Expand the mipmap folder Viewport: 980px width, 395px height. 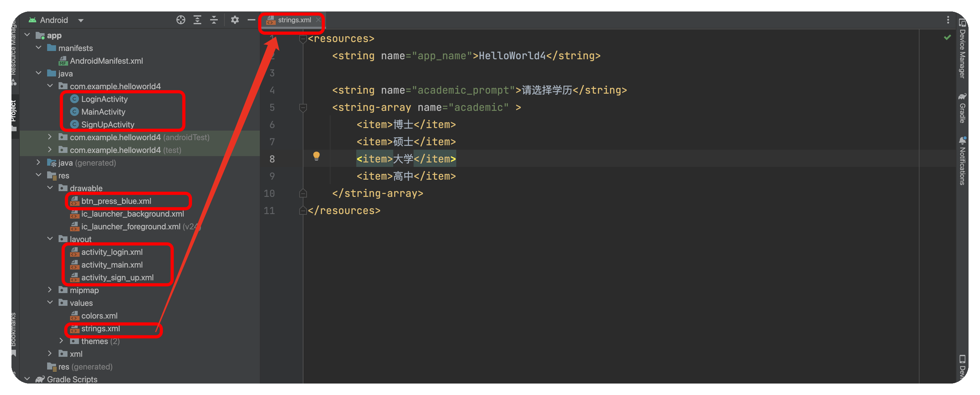pyautogui.click(x=50, y=290)
